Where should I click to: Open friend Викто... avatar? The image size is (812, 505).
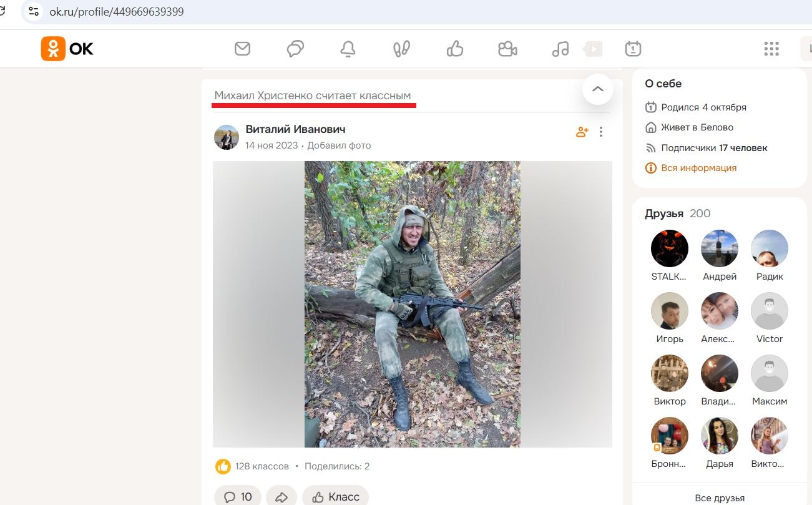(x=770, y=436)
